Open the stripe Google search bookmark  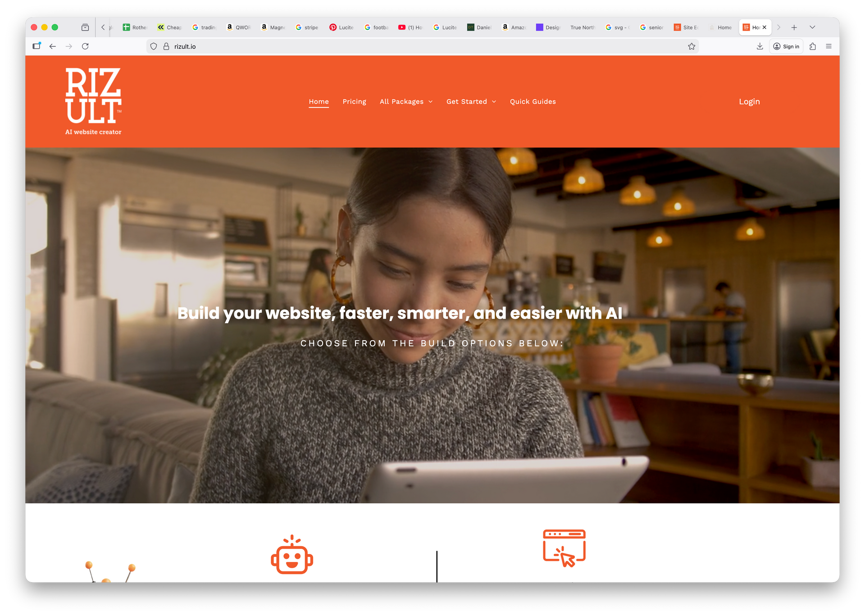(307, 27)
